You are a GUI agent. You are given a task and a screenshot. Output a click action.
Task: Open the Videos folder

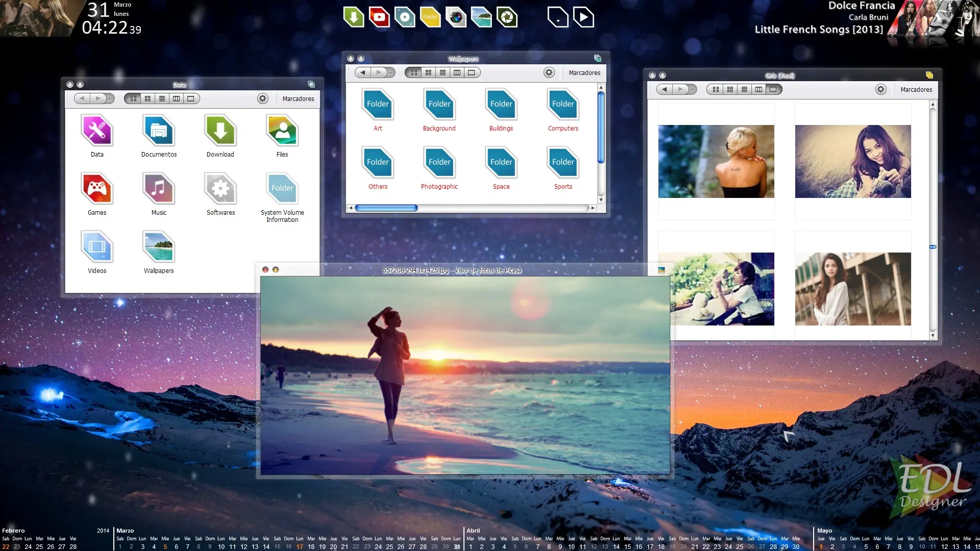tap(97, 247)
